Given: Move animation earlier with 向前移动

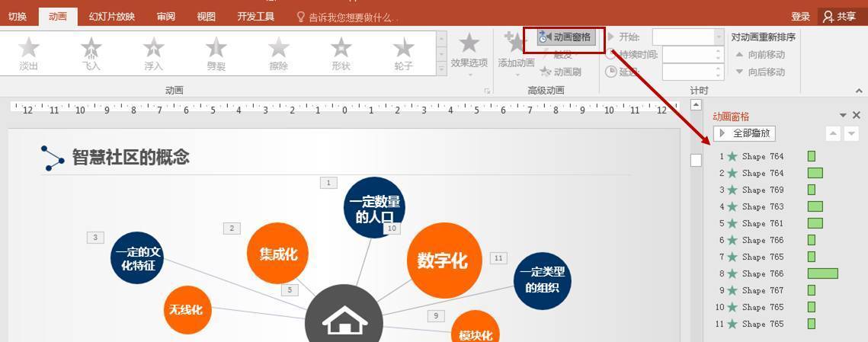Looking at the screenshot, I should [x=761, y=55].
